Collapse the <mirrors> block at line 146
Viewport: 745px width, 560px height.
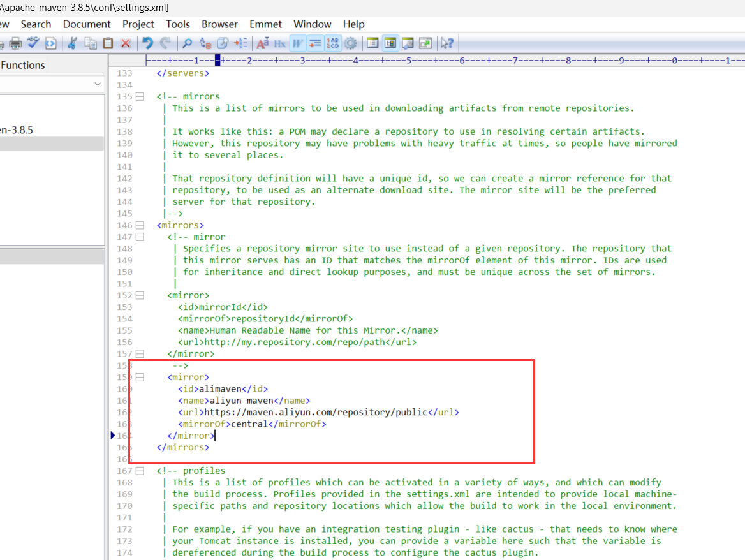coord(140,226)
